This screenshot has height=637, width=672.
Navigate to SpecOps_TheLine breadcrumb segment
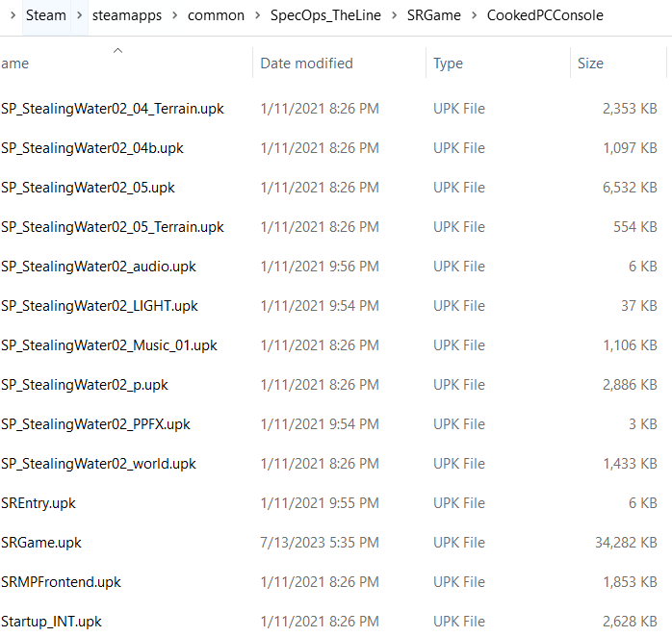pos(325,15)
